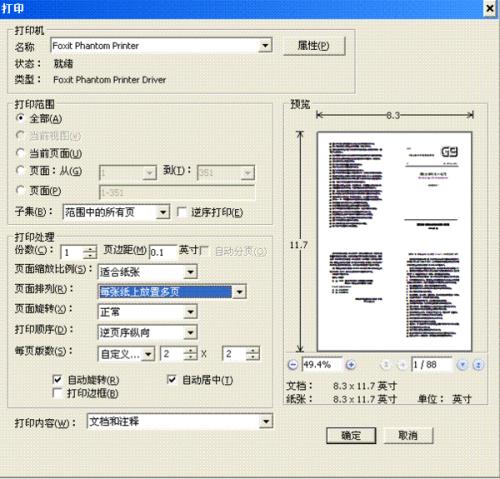Expand the 页面缩放比例 dropdown
The width and height of the screenshot is (500, 479).
[x=190, y=272]
